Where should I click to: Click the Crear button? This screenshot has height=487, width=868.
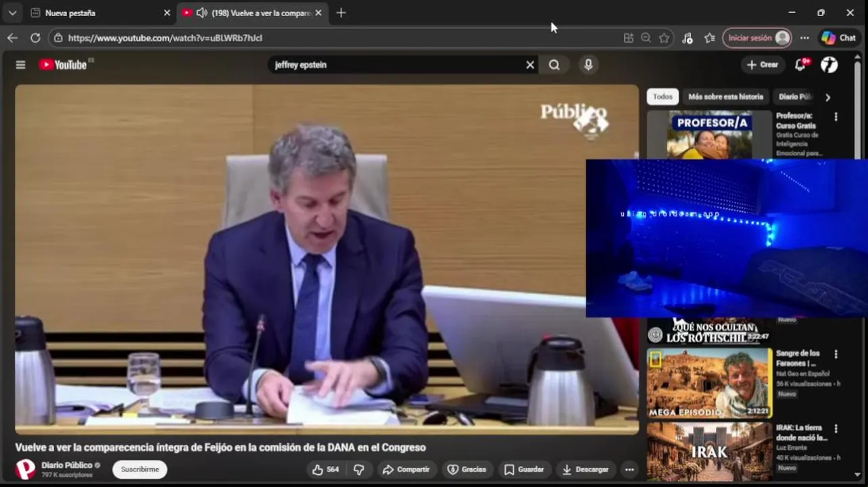763,65
